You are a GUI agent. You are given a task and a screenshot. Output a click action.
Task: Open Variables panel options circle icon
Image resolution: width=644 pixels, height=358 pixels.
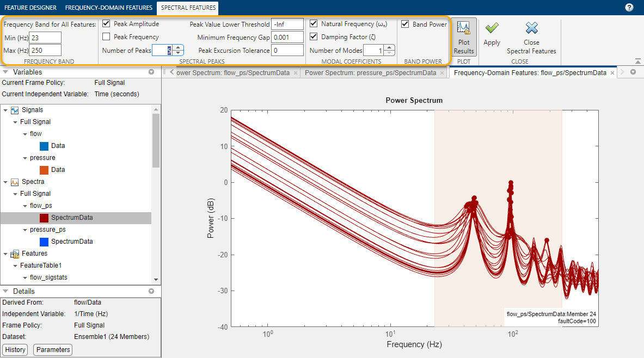point(151,72)
